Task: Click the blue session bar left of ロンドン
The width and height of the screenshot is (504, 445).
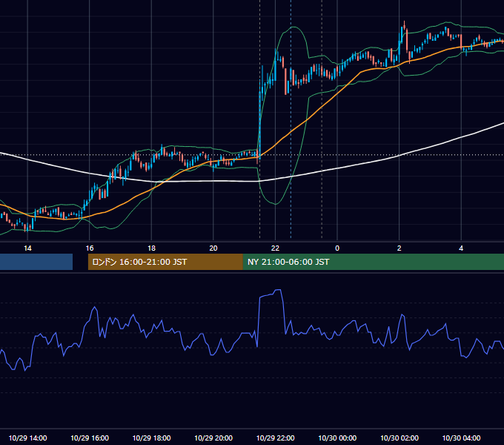Action: point(36,262)
